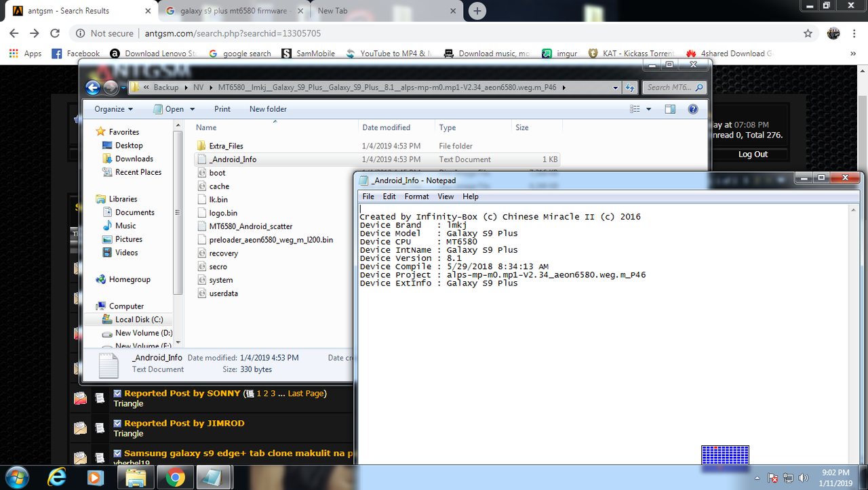
Task: Click the Action Center flag tray icon
Action: pyautogui.click(x=773, y=478)
